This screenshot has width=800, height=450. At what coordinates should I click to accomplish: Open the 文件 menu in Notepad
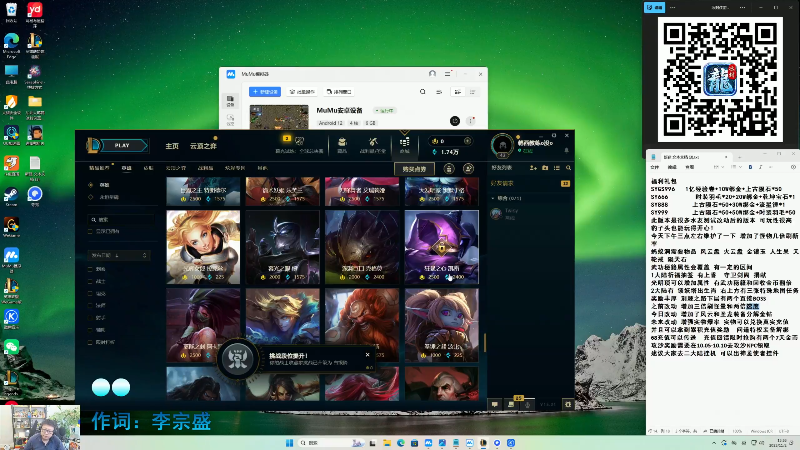pos(655,167)
